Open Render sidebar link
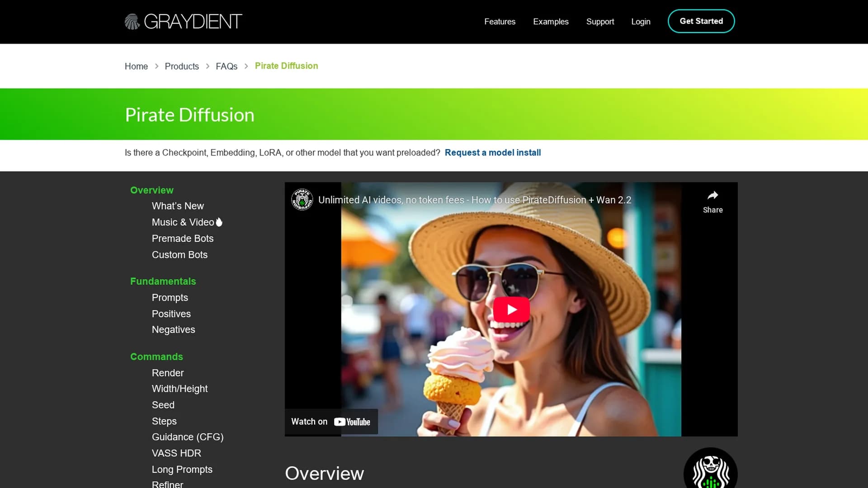868x488 pixels. (168, 373)
